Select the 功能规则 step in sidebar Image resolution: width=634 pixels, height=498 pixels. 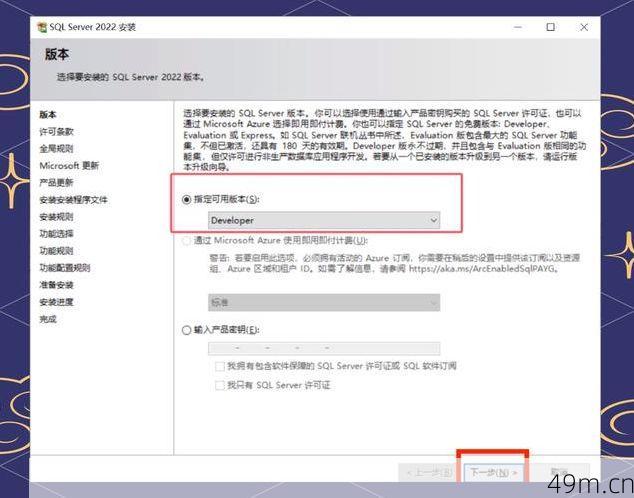(x=57, y=251)
